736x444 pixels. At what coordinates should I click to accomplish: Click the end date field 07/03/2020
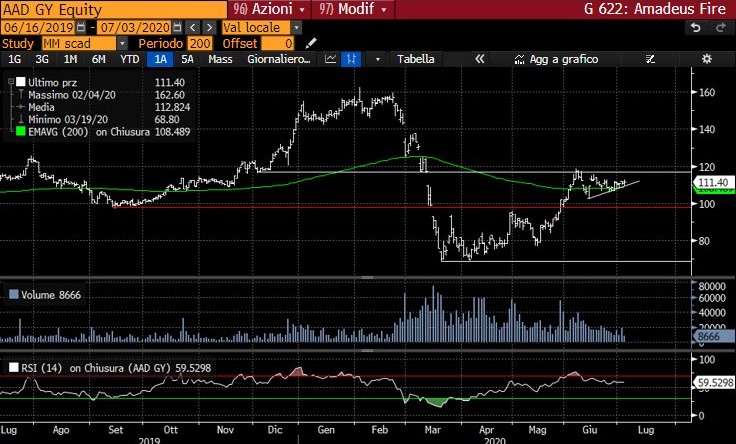tap(135, 27)
